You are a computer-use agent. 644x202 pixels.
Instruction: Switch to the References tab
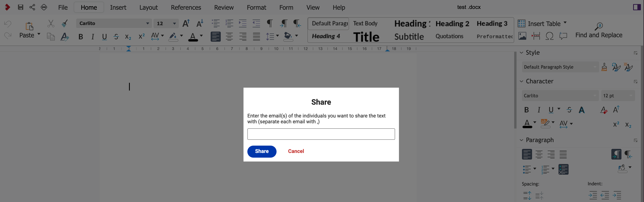186,8
